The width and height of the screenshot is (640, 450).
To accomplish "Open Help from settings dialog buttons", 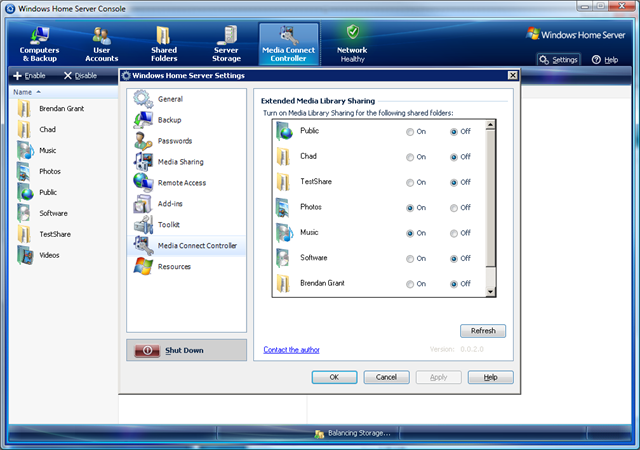I will point(491,377).
